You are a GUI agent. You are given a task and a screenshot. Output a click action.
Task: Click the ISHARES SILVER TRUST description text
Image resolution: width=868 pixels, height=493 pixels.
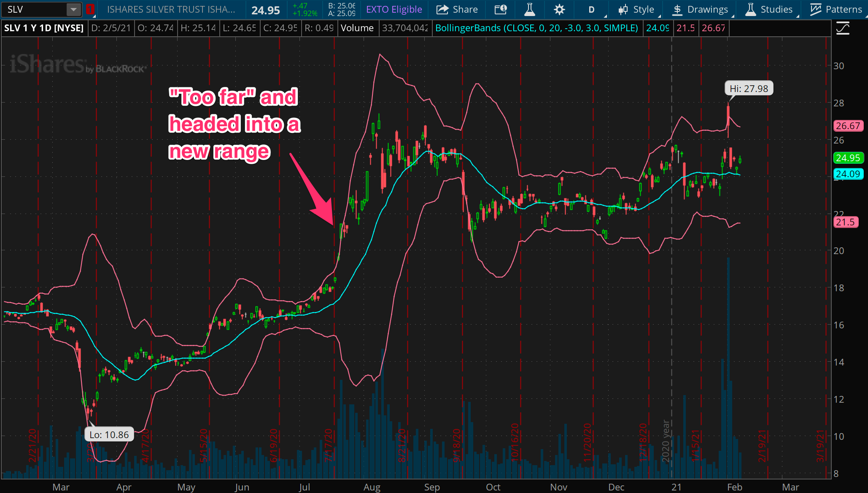click(x=171, y=9)
